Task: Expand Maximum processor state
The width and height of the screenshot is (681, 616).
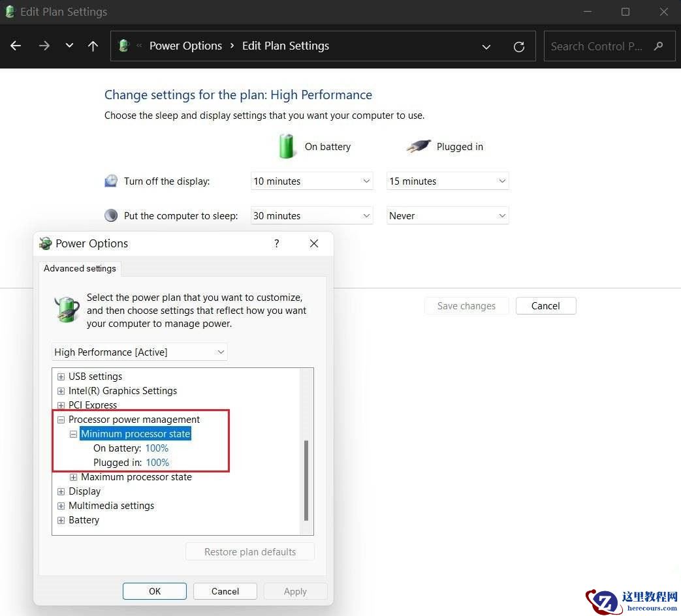Action: [73, 477]
